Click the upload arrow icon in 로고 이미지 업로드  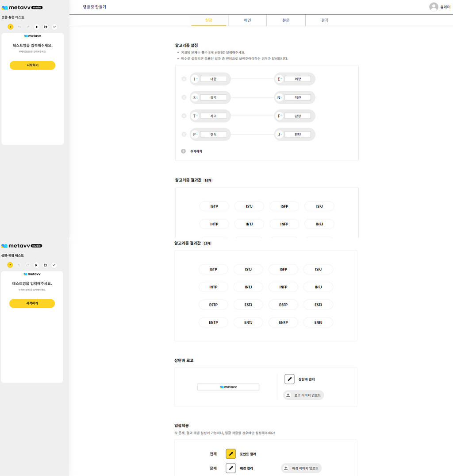click(288, 395)
